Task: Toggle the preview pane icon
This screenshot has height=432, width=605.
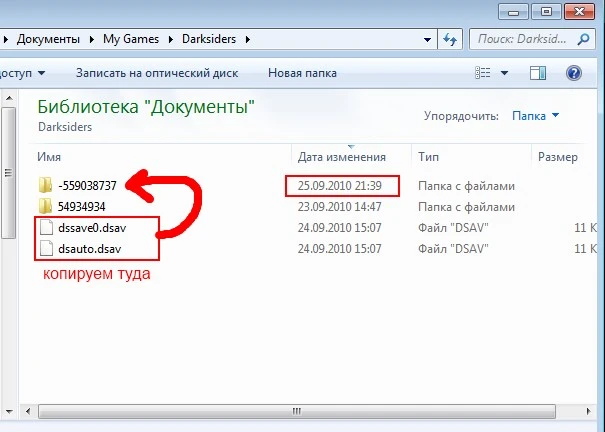Action: tap(537, 73)
